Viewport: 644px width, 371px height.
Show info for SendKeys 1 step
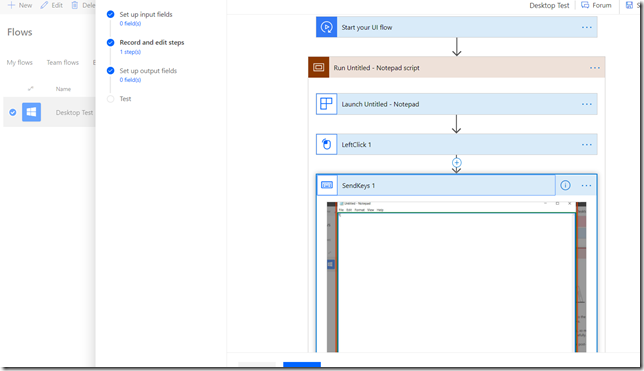click(x=565, y=185)
